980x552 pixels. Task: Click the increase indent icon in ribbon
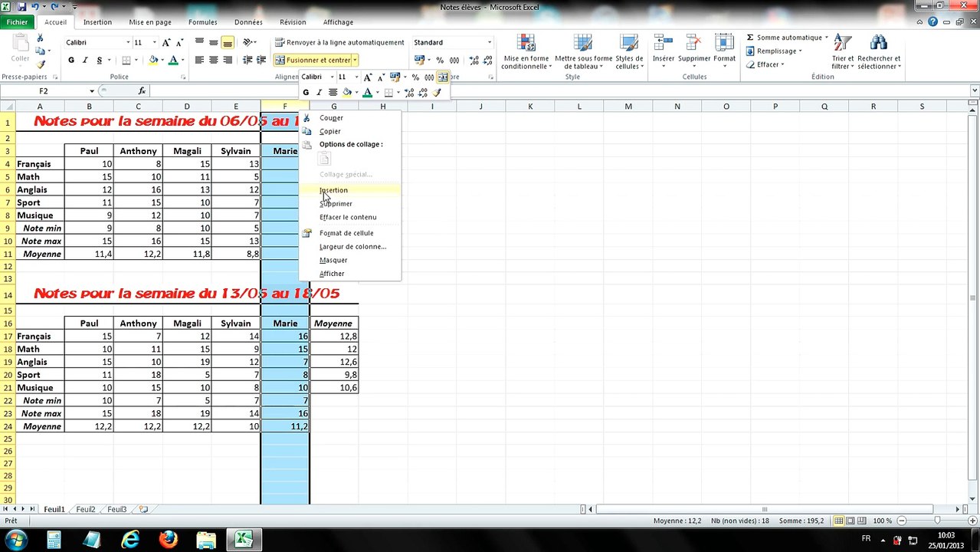pyautogui.click(x=261, y=60)
